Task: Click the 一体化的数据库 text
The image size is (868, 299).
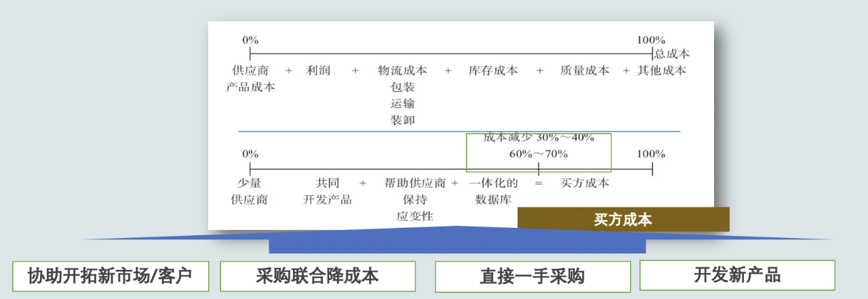Action: (493, 191)
